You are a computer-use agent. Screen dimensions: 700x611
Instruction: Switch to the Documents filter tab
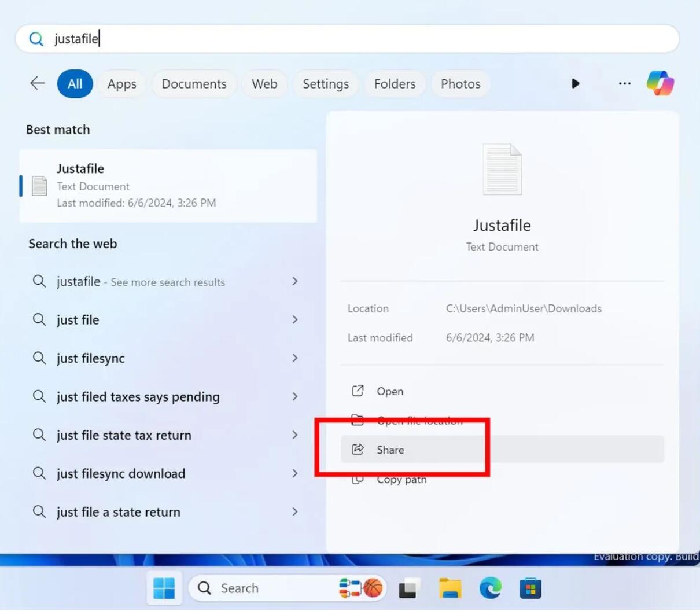click(194, 83)
